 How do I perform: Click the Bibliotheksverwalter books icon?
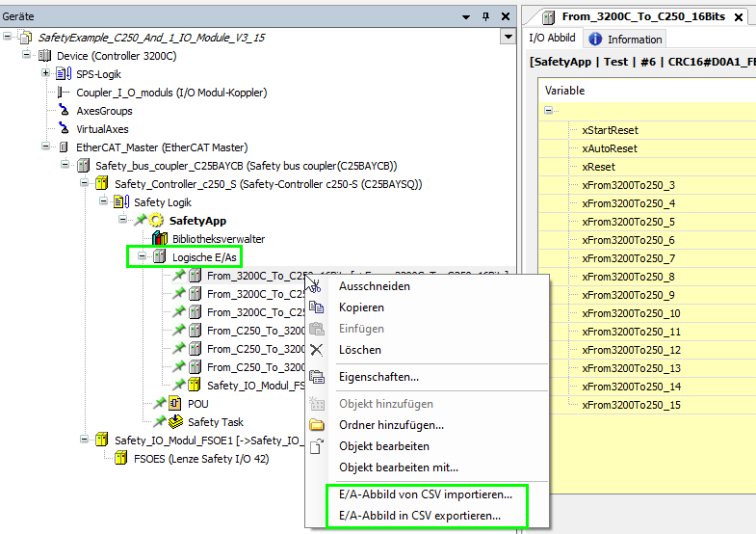click(160, 239)
